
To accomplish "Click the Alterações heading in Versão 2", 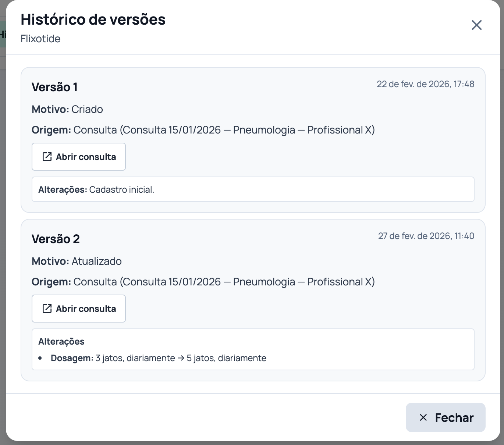I will tap(61, 342).
